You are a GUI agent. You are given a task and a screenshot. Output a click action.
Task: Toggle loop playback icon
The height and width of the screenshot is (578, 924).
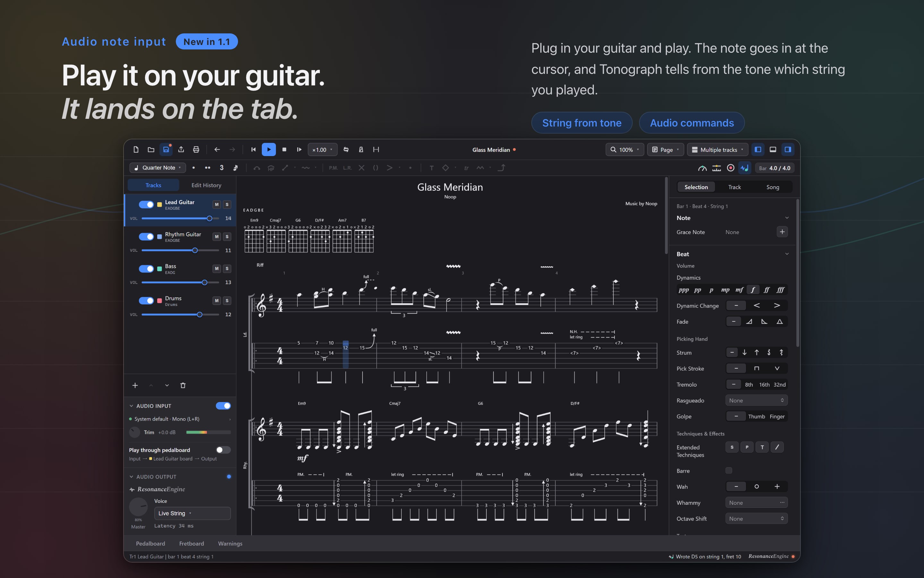coord(346,149)
